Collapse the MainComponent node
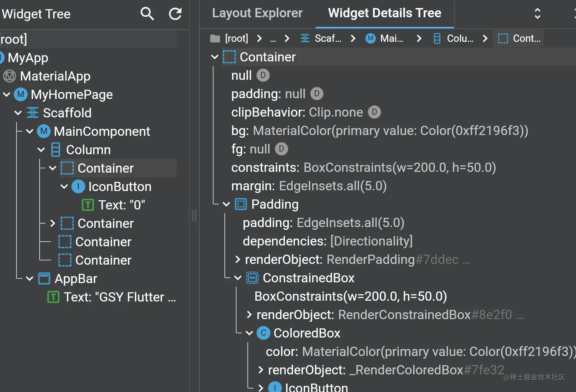The height and width of the screenshot is (392, 576). click(x=30, y=131)
